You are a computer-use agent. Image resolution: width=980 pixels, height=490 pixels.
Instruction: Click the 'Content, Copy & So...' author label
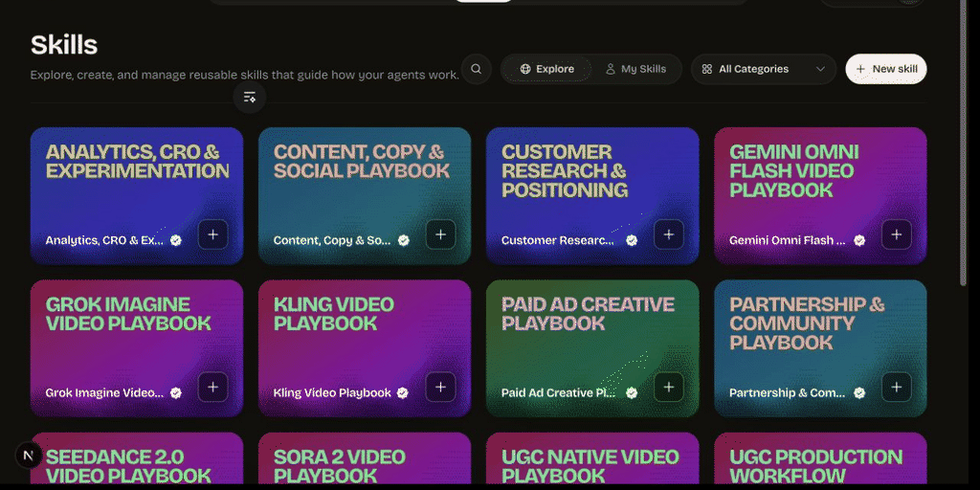pyautogui.click(x=332, y=240)
